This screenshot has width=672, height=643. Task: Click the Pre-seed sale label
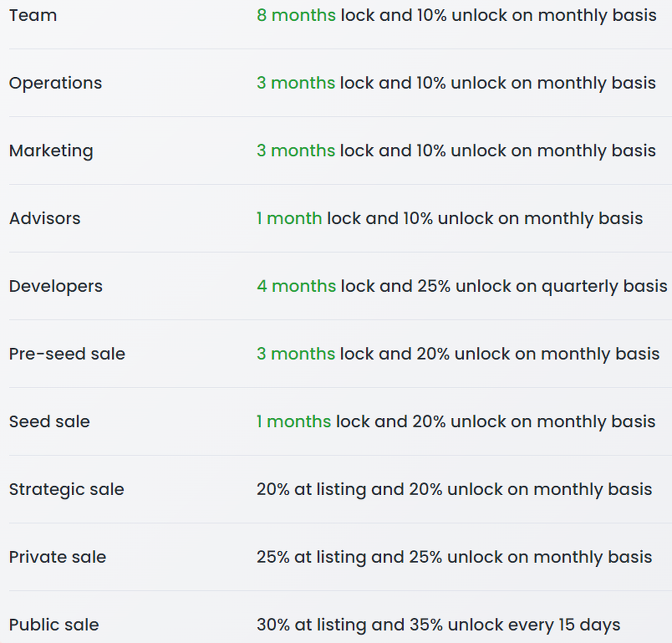pos(67,354)
